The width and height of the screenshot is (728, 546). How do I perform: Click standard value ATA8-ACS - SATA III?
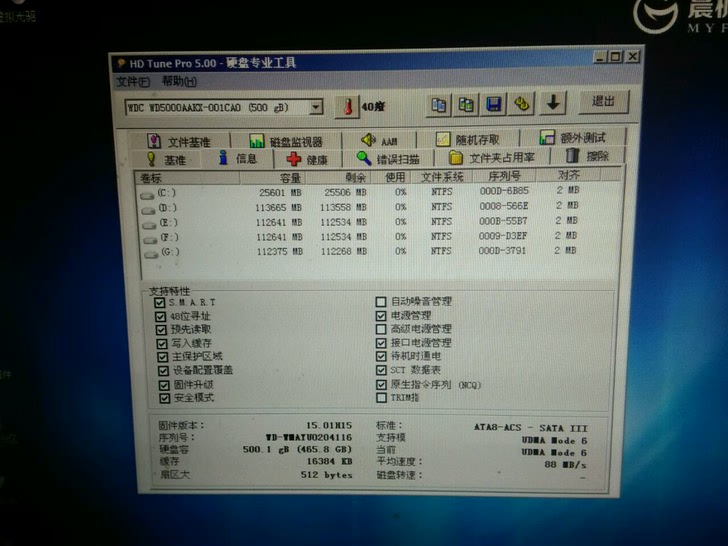tap(531, 428)
